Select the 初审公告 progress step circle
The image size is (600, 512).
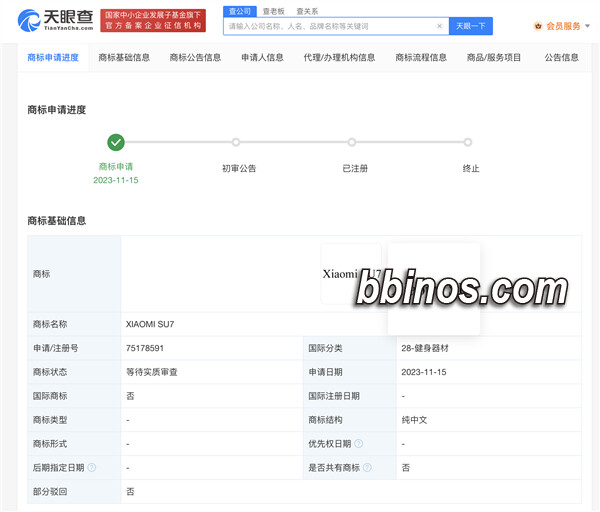[236, 142]
